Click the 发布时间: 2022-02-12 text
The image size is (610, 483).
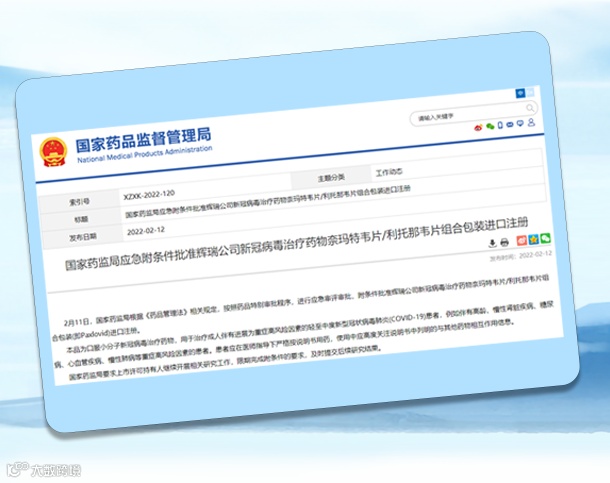point(521,256)
